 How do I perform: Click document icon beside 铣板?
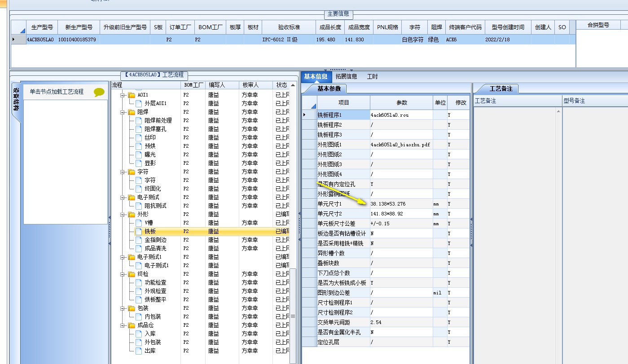coord(139,231)
